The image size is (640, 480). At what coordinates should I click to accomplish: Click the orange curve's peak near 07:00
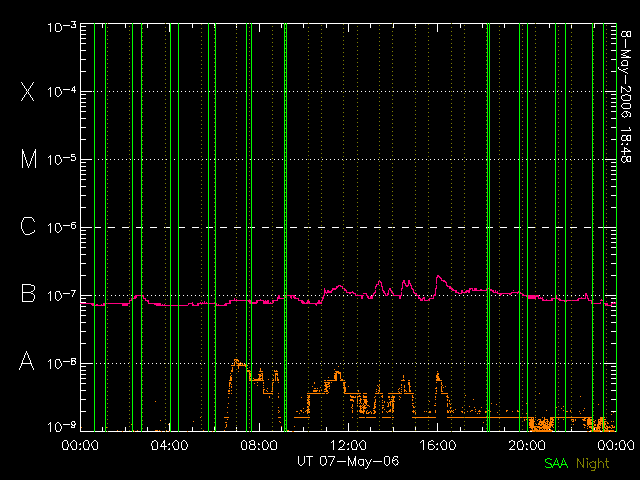236,361
